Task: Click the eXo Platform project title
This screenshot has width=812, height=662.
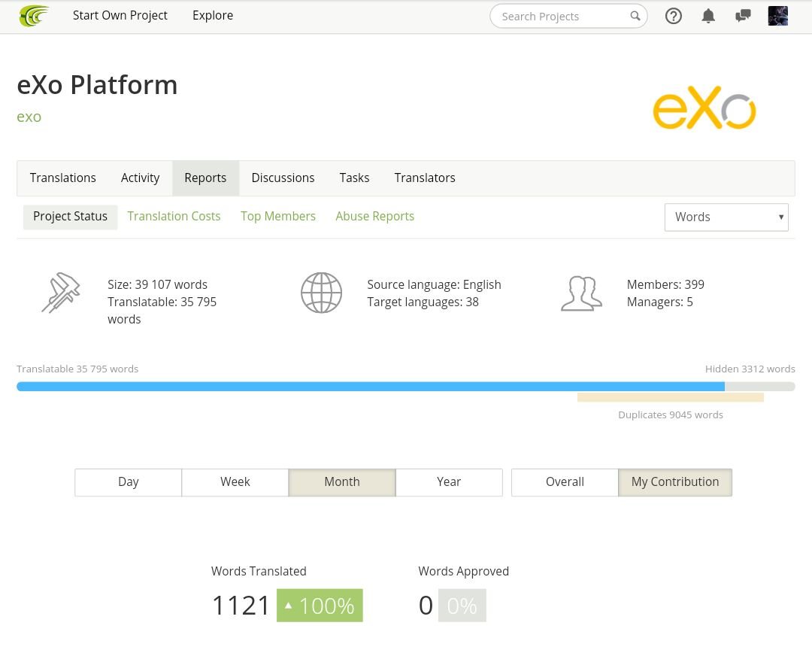Action: 97,85
